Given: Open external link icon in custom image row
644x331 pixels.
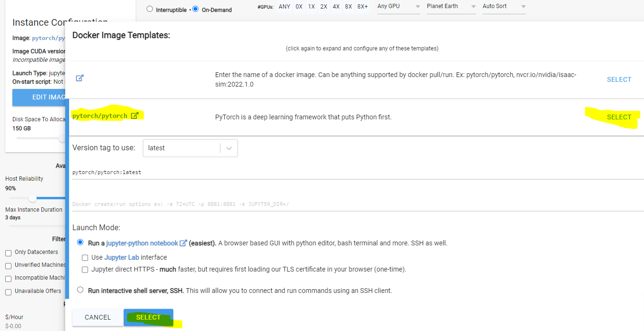Looking at the screenshot, I should click(x=80, y=78).
